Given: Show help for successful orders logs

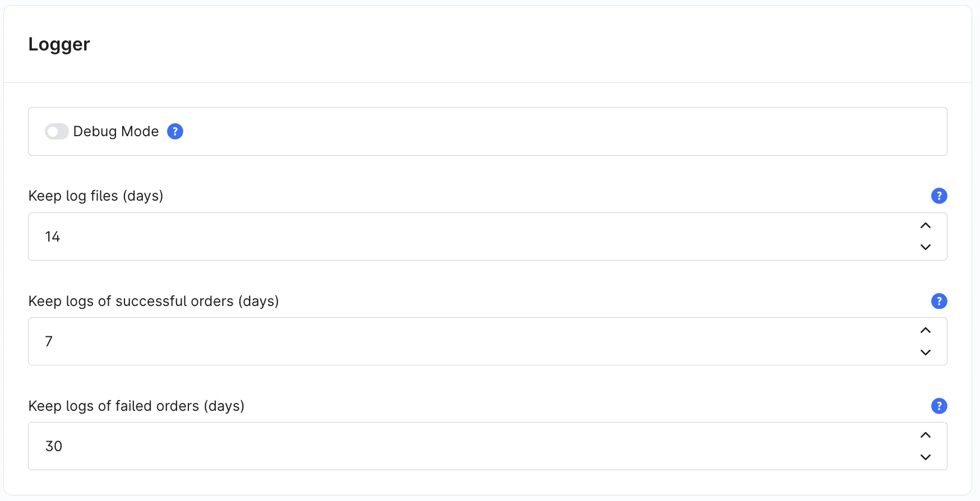Looking at the screenshot, I should 939,301.
